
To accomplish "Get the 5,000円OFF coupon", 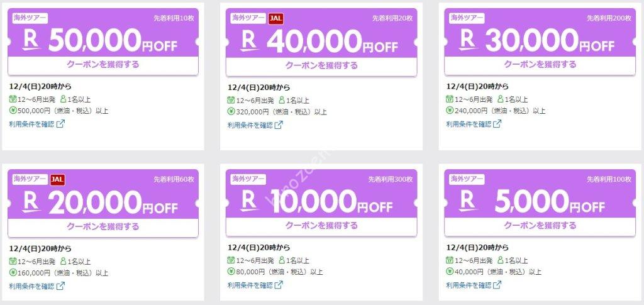I will pos(540,226).
